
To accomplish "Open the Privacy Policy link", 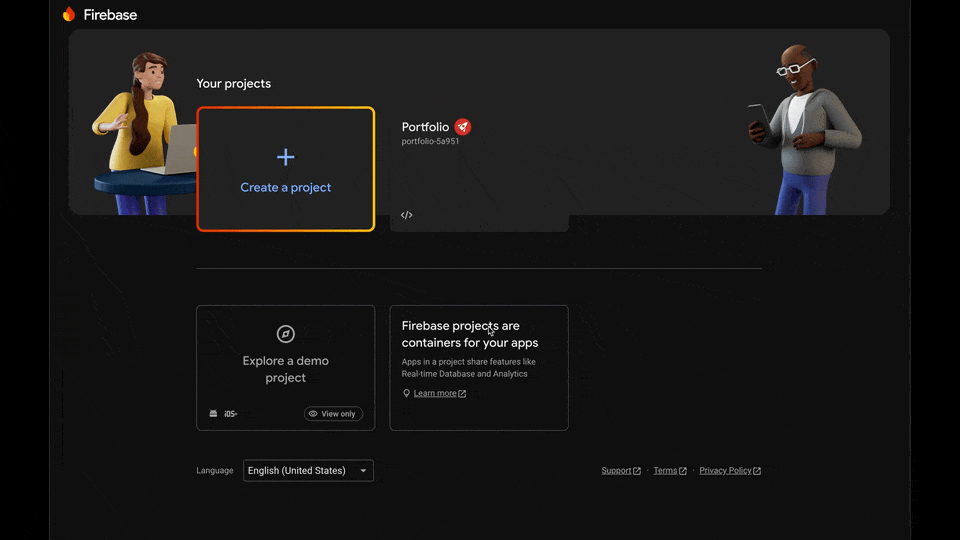I will [725, 471].
